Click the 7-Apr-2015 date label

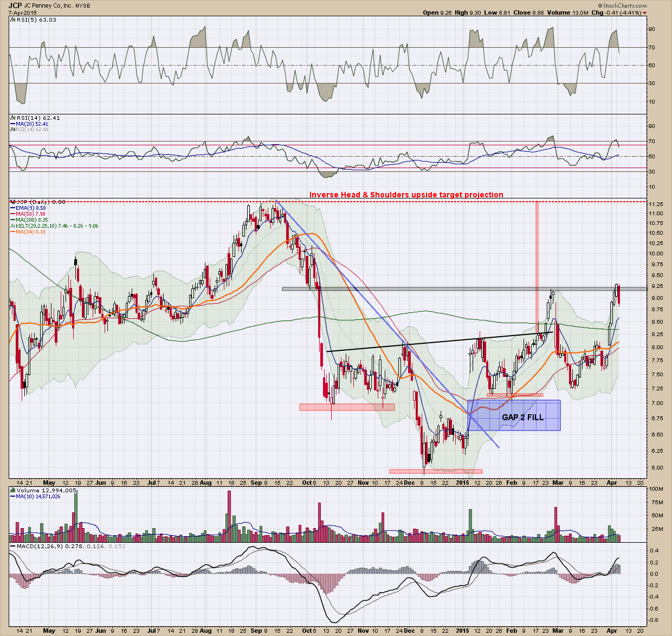click(23, 13)
